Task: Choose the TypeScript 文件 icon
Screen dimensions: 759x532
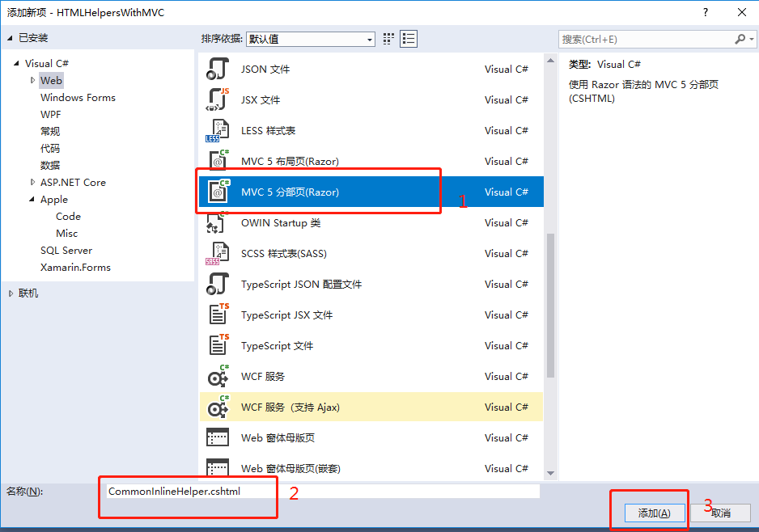Action: point(218,346)
